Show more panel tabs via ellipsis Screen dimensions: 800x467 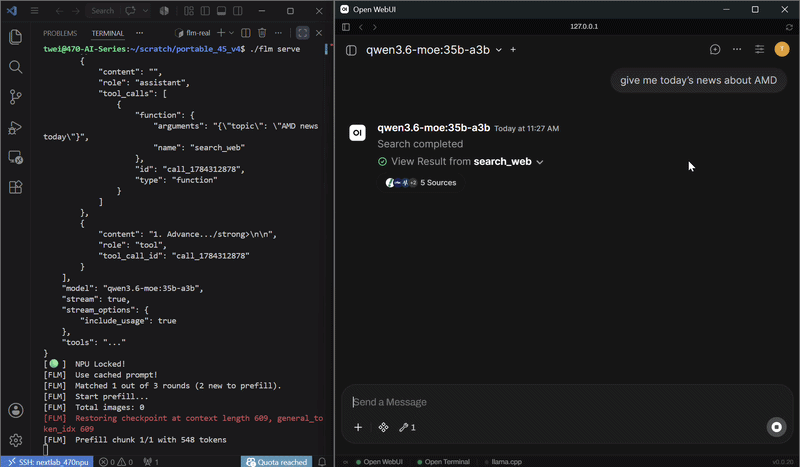pos(139,33)
